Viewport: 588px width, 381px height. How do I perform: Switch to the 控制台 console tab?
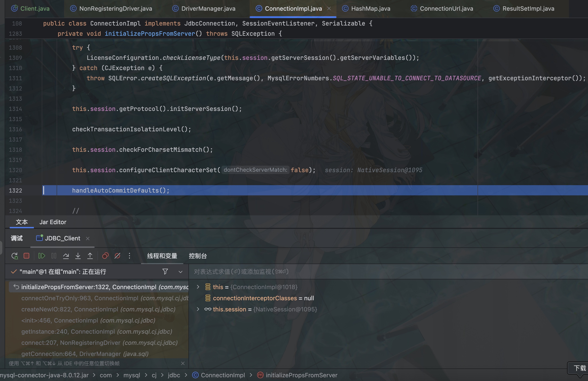(198, 256)
